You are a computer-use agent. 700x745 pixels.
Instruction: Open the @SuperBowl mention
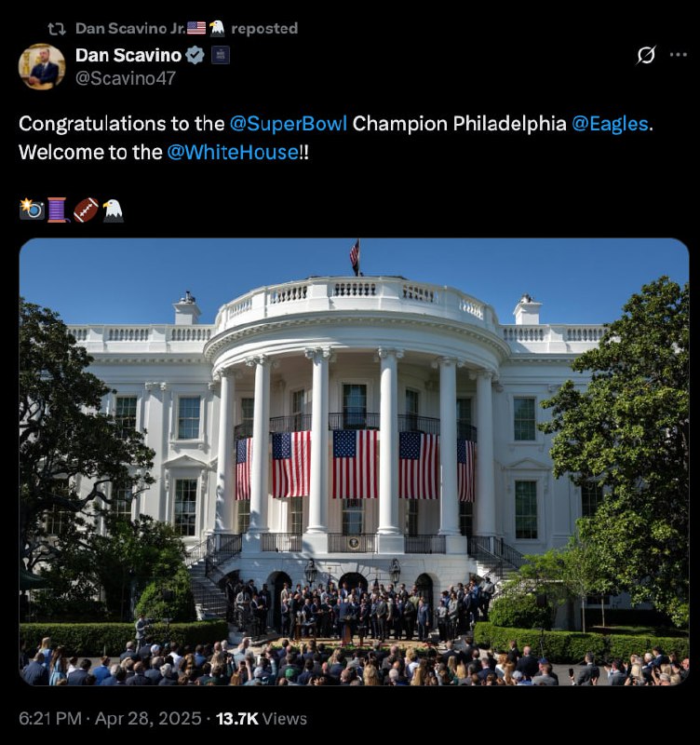289,124
